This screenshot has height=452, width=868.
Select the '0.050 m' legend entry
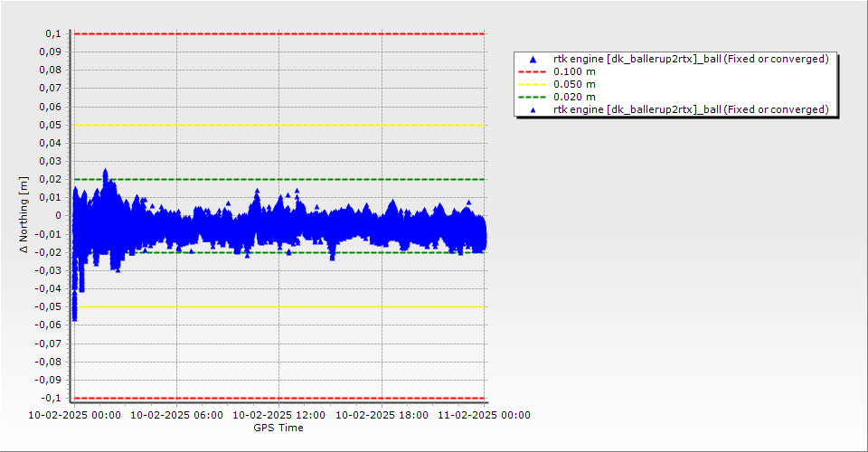575,85
